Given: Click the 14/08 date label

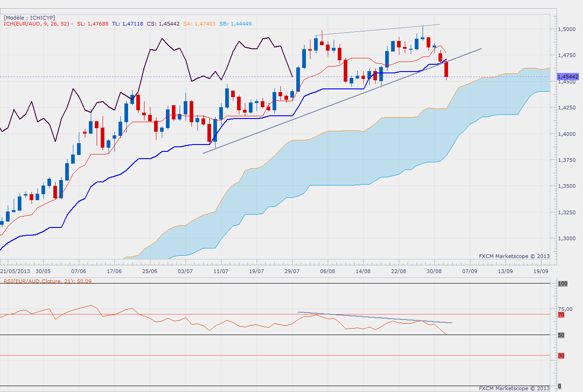Looking at the screenshot, I should (x=363, y=271).
